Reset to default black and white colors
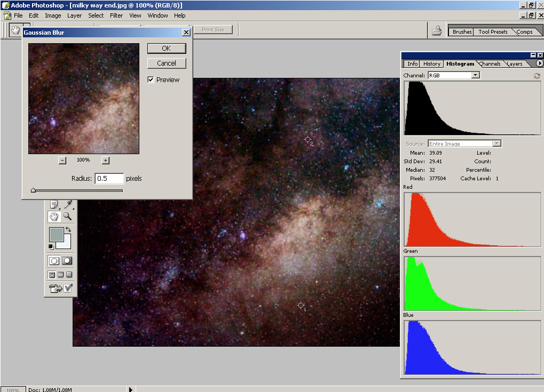Screen dimensions: 544x392 tap(52, 246)
